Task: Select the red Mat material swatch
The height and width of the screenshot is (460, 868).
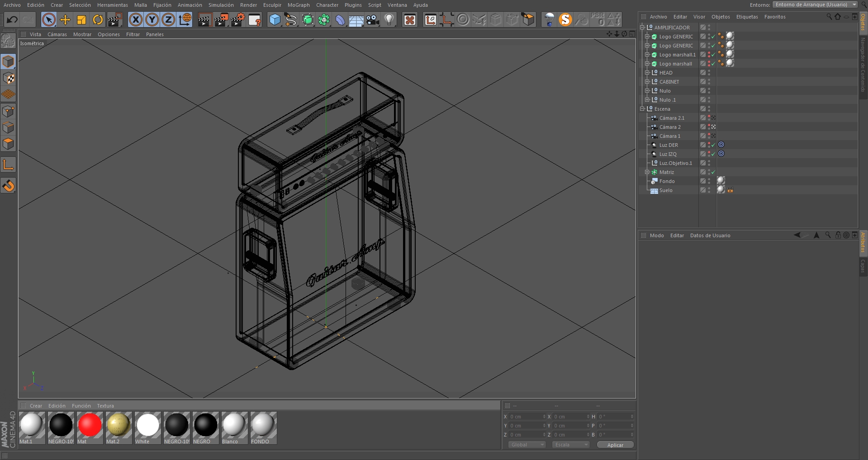Action: (x=90, y=425)
